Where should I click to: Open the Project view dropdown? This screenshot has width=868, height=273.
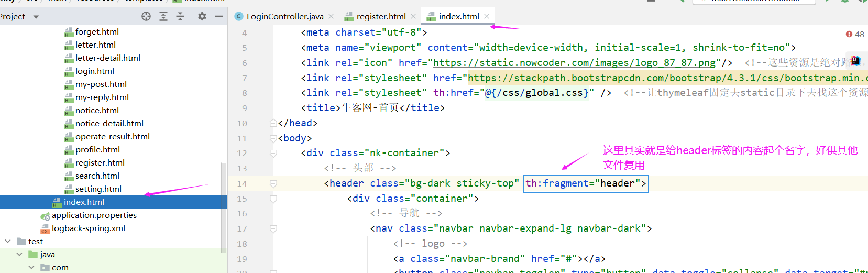36,17
